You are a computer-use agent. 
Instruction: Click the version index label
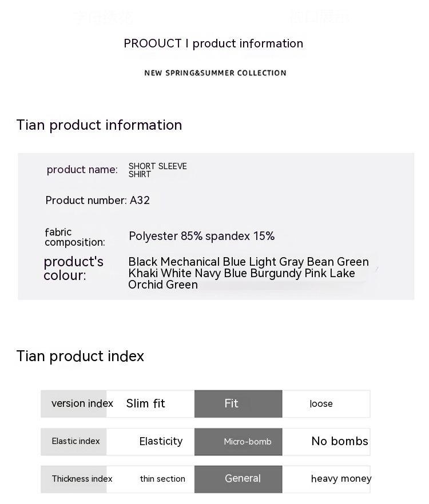coord(82,403)
